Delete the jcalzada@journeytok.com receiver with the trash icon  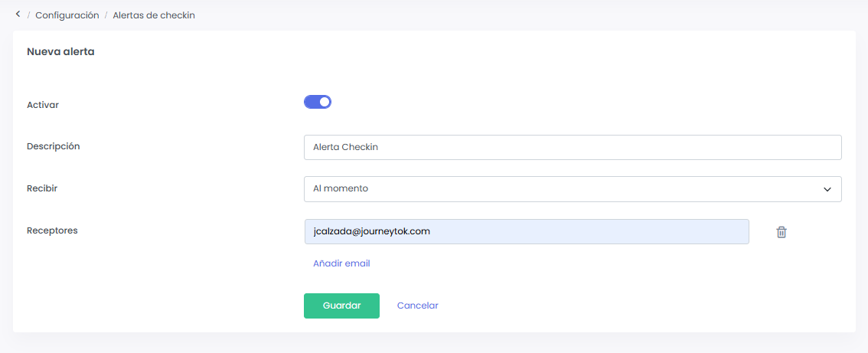[x=781, y=232]
